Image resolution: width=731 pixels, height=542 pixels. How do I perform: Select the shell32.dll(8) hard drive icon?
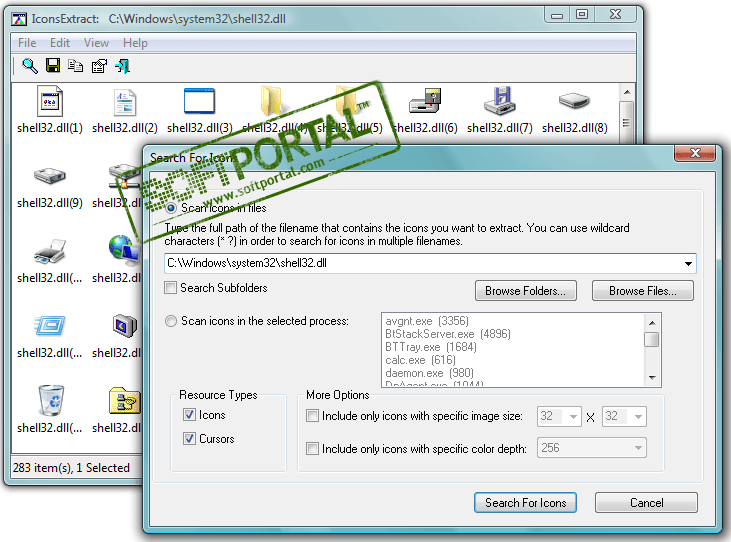coord(574,100)
